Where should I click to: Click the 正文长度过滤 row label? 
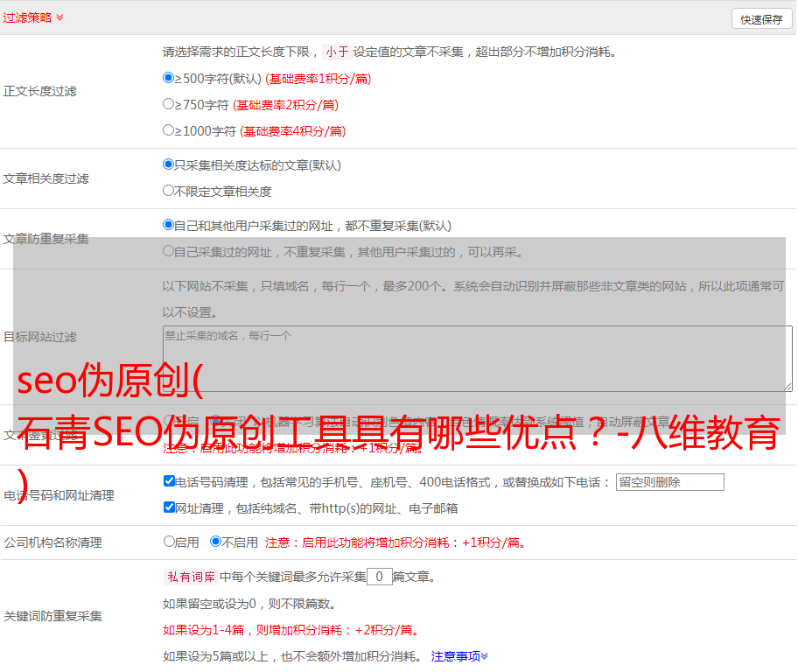click(x=39, y=92)
